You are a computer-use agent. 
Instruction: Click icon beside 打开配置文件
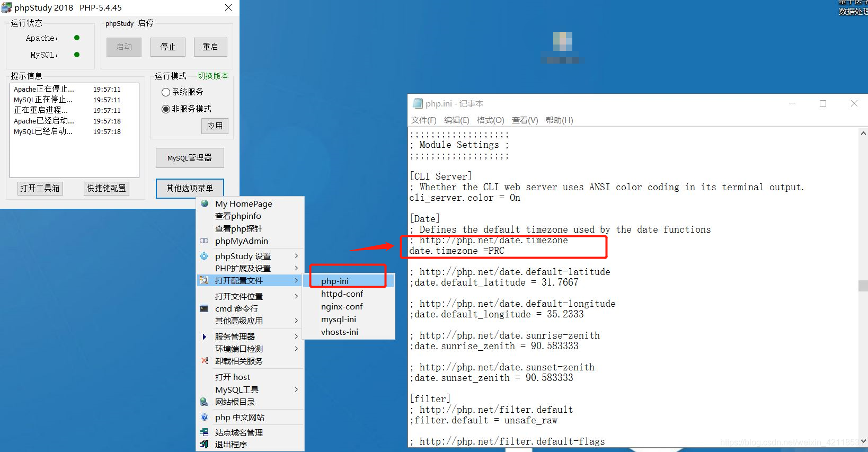click(205, 280)
